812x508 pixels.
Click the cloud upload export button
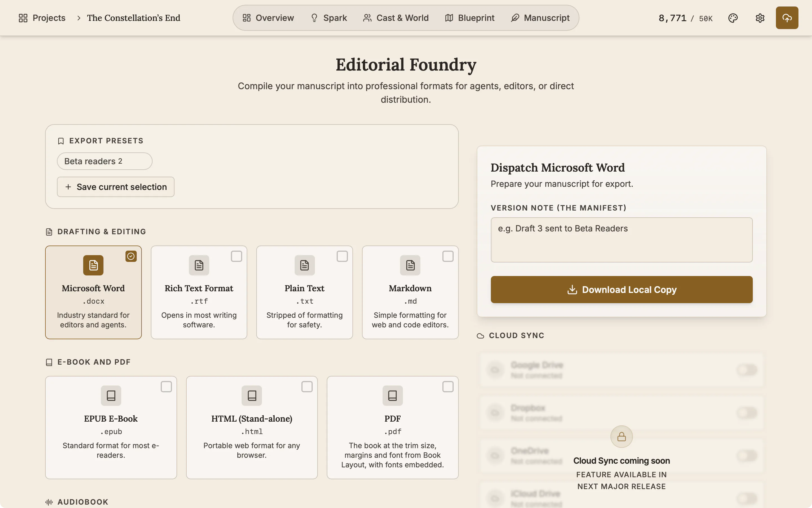[x=787, y=18]
